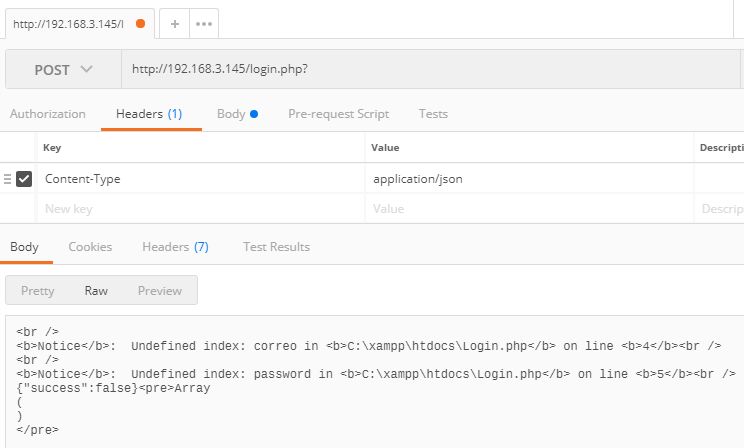This screenshot has width=744, height=448.
Task: Click the closing </pre> line in response
Action: click(37, 430)
